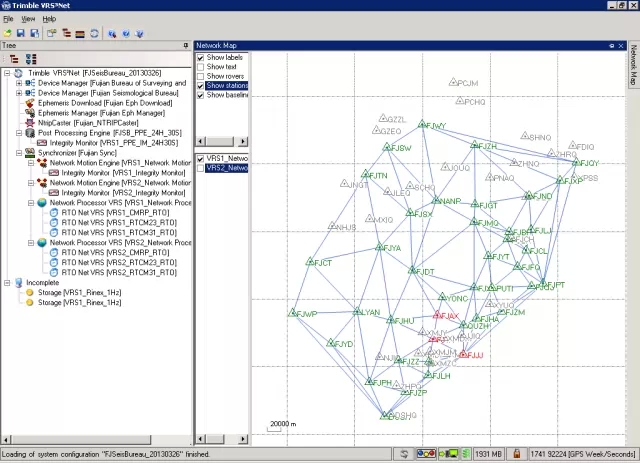The image size is (640, 463).
Task: Pin the Tree panel with pushpin icon
Action: [x=186, y=46]
